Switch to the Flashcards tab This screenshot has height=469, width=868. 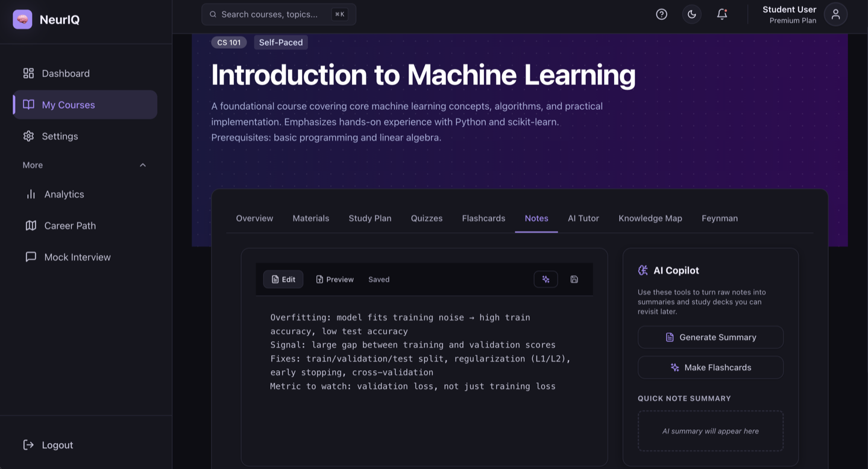click(x=483, y=218)
